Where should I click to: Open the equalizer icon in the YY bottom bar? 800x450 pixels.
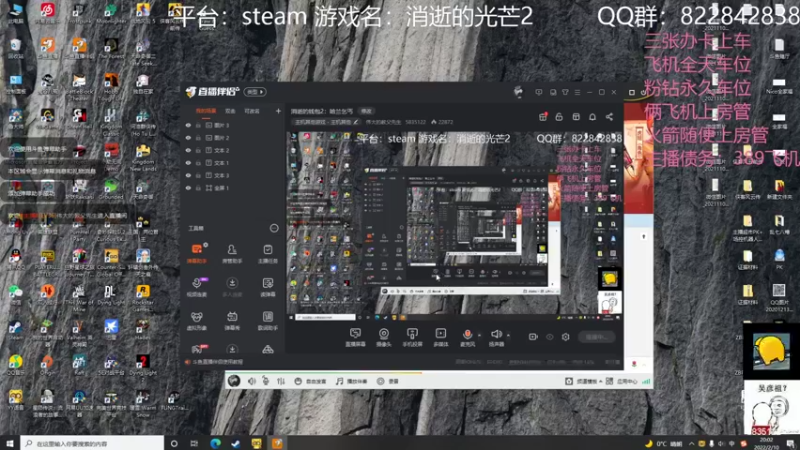pos(281,381)
